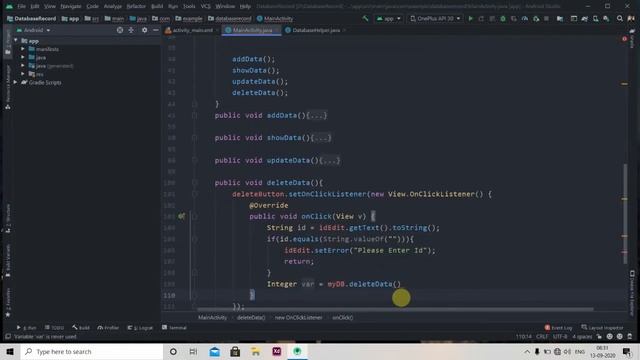Click the sad smiley feedback icon
This screenshot has width=640, height=360.
click(x=620, y=337)
